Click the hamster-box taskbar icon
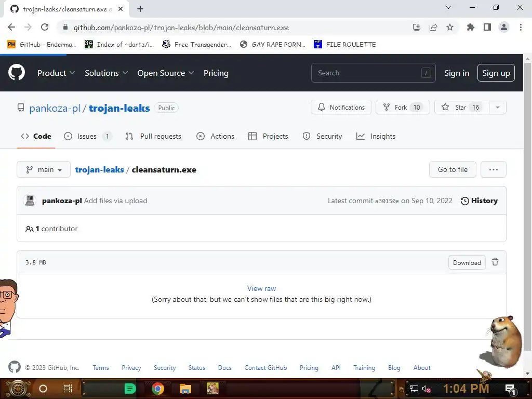Image resolution: width=532 pixels, height=399 pixels. click(212, 389)
